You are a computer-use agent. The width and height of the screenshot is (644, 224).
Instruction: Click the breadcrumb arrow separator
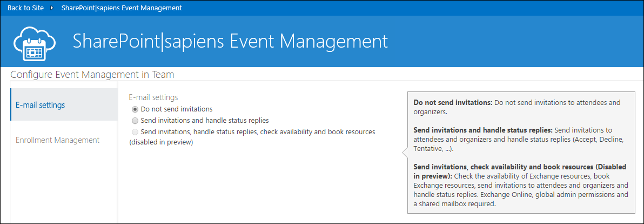coord(51,8)
